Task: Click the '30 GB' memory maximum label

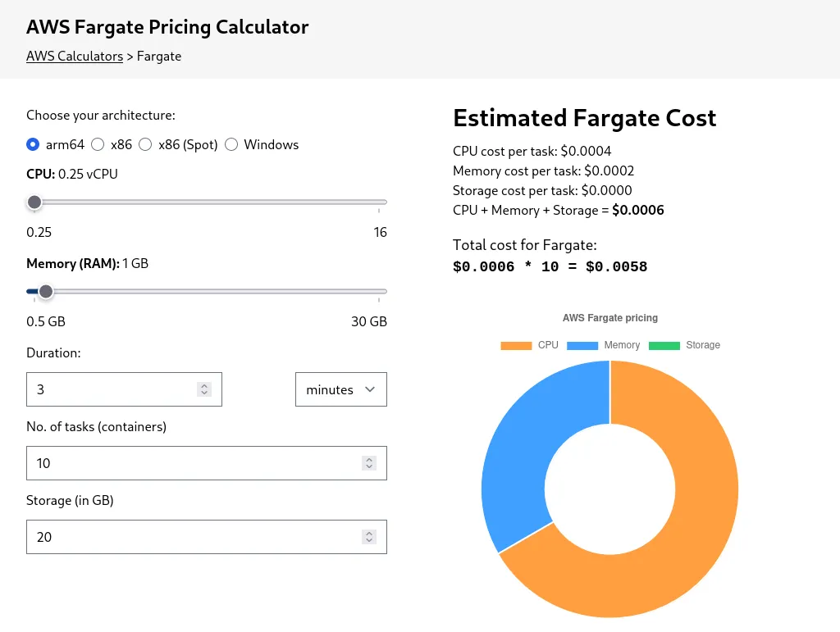Action: pyautogui.click(x=369, y=321)
